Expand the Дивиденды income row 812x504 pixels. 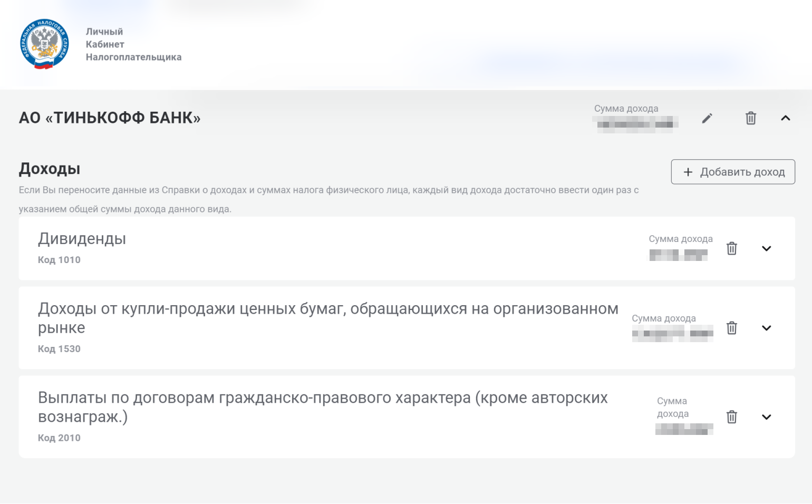[x=767, y=248]
